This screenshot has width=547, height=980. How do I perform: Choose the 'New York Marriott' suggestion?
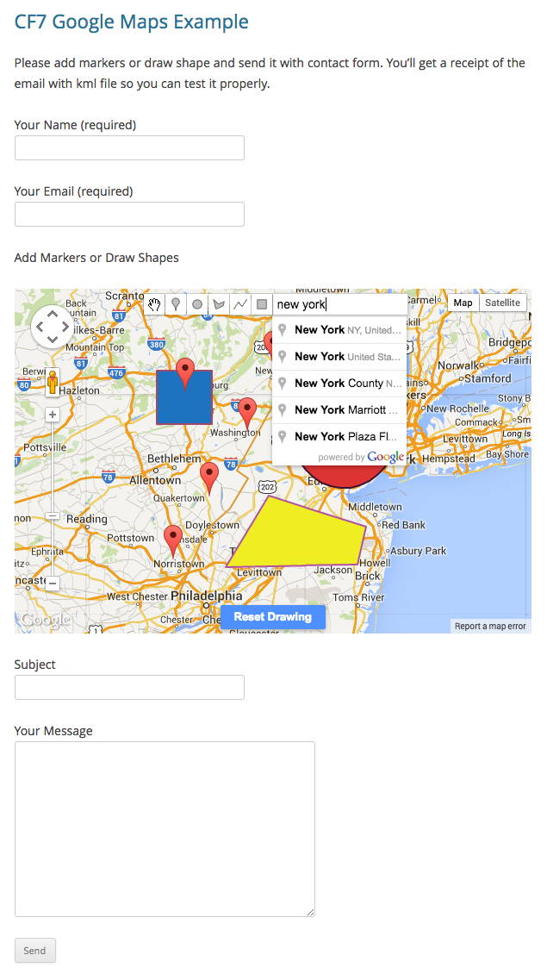point(339,410)
